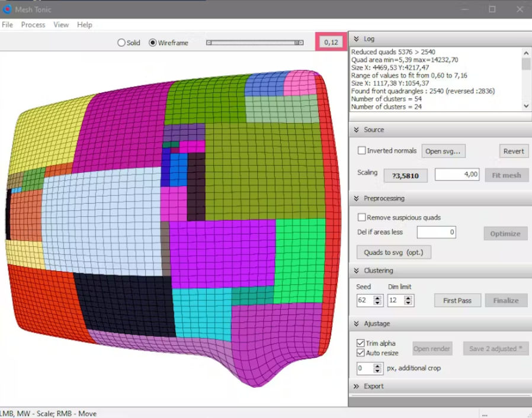Screen dimensions: 532x418
Task: Uncheck the Trim alpha option
Action: (x=360, y=343)
